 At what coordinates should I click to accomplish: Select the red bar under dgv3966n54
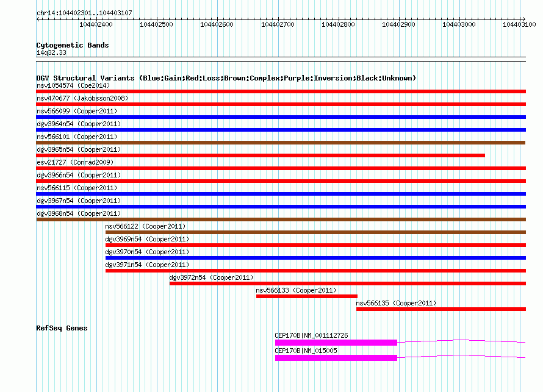(281, 181)
